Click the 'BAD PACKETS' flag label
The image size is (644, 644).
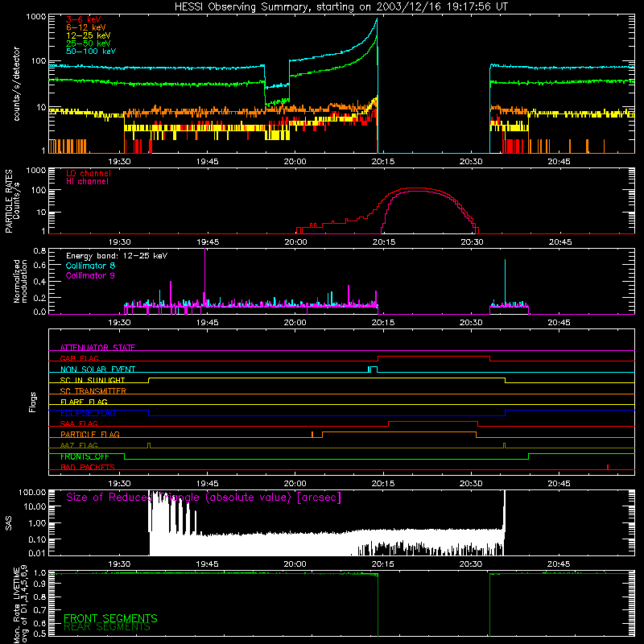(88, 467)
